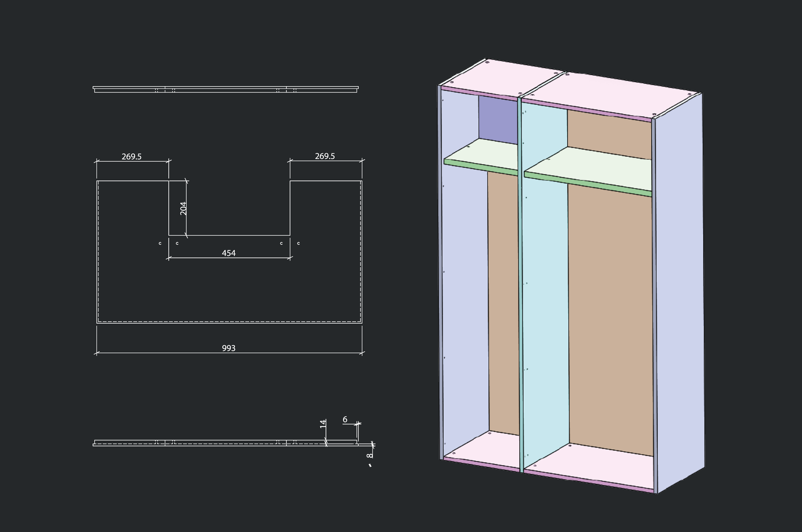Click the left 269.5 dimension label
The height and width of the screenshot is (532, 802).
(131, 157)
